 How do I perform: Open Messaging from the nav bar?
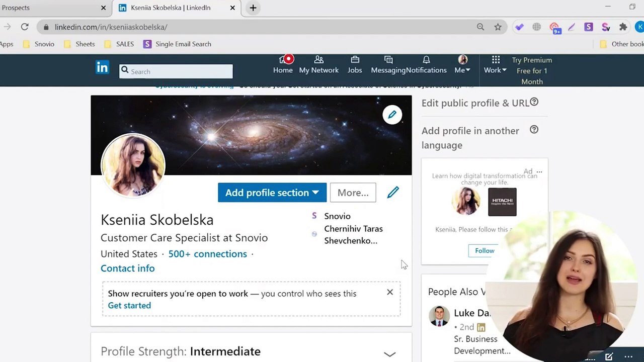point(388,65)
